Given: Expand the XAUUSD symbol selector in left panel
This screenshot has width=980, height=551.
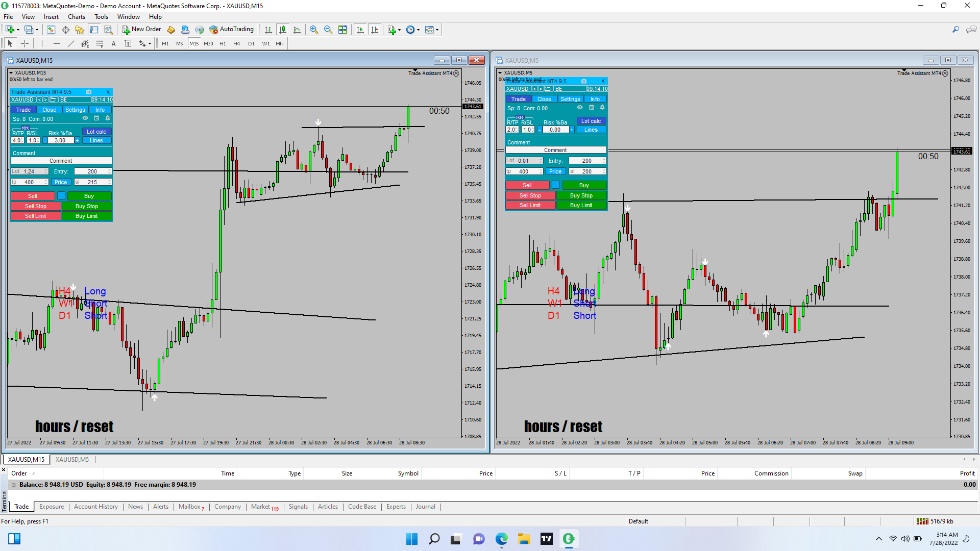Looking at the screenshot, I should click(x=22, y=100).
